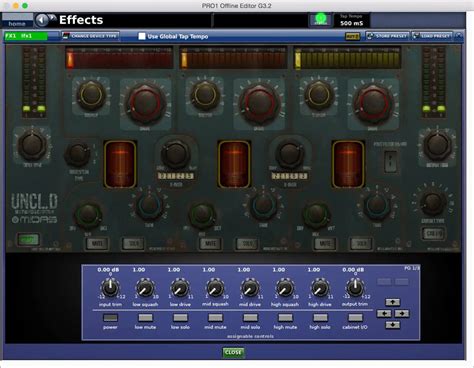Click the green status indicator button
Viewport: 474px width, 368px height.
tap(321, 20)
